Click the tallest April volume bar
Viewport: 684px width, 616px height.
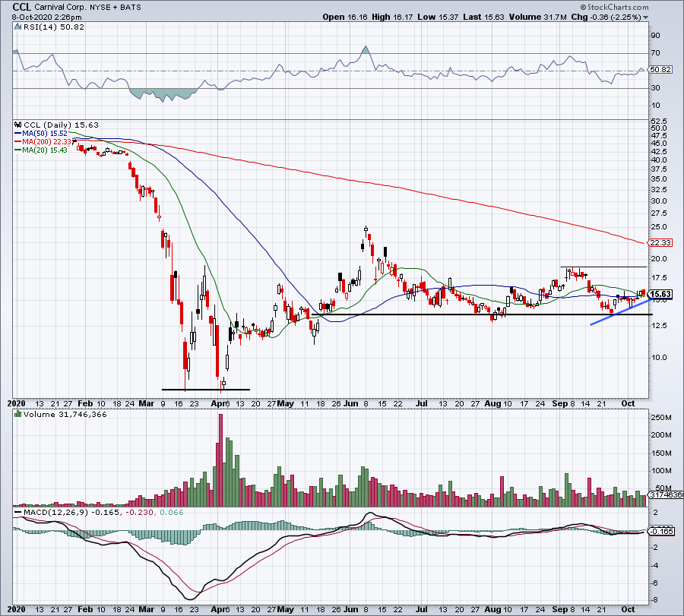220,460
